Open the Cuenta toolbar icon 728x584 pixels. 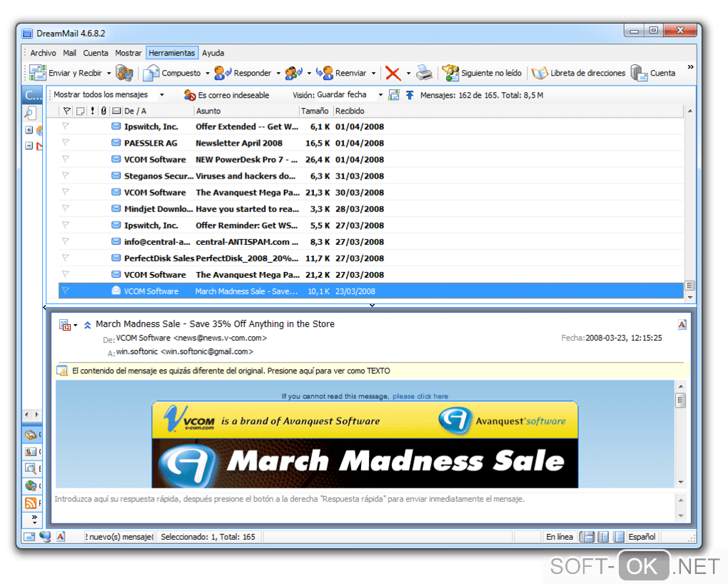tap(639, 73)
